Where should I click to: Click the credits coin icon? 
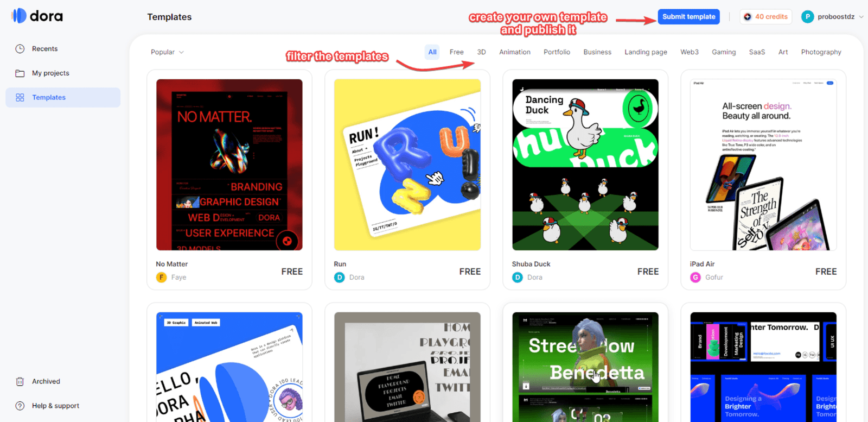[748, 17]
